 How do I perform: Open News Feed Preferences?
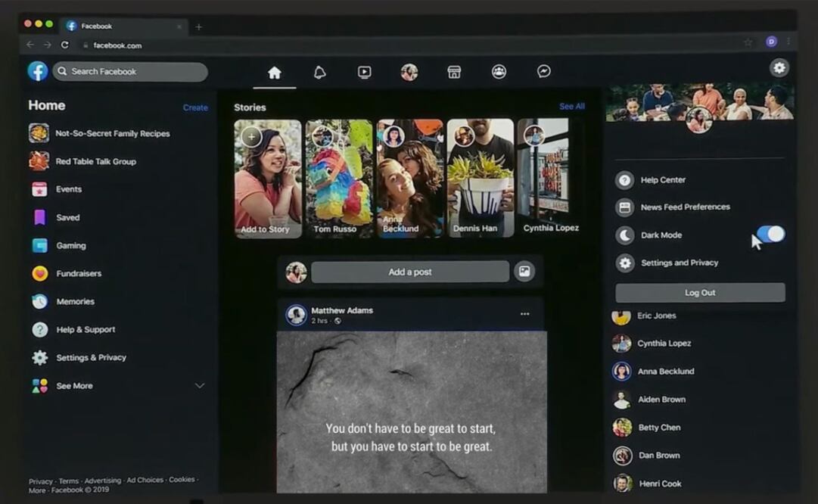coord(684,207)
